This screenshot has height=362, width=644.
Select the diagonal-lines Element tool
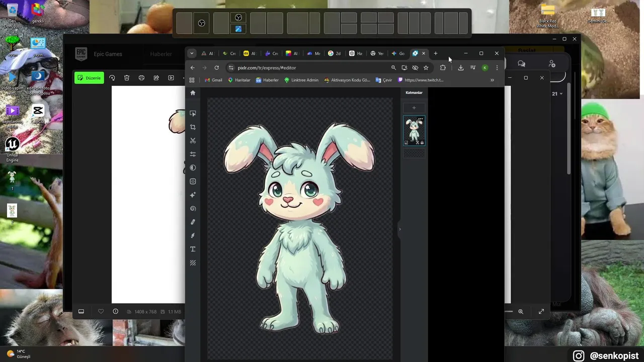click(x=193, y=263)
